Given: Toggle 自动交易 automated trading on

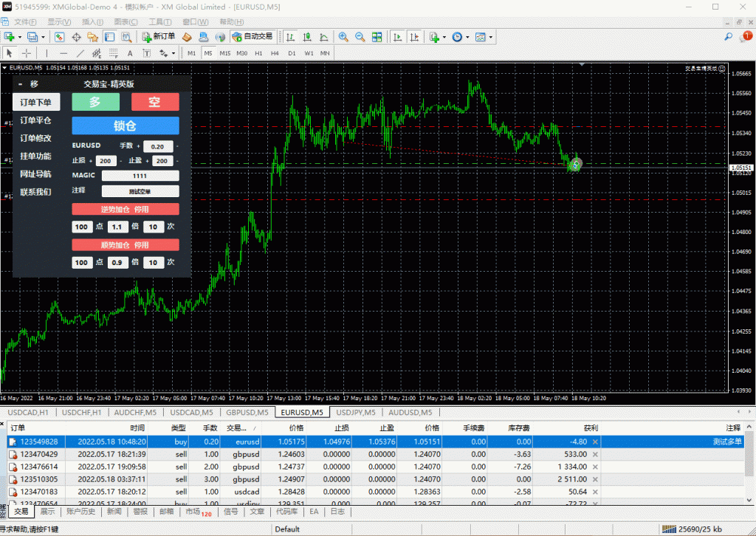Looking at the screenshot, I should pyautogui.click(x=252, y=36).
